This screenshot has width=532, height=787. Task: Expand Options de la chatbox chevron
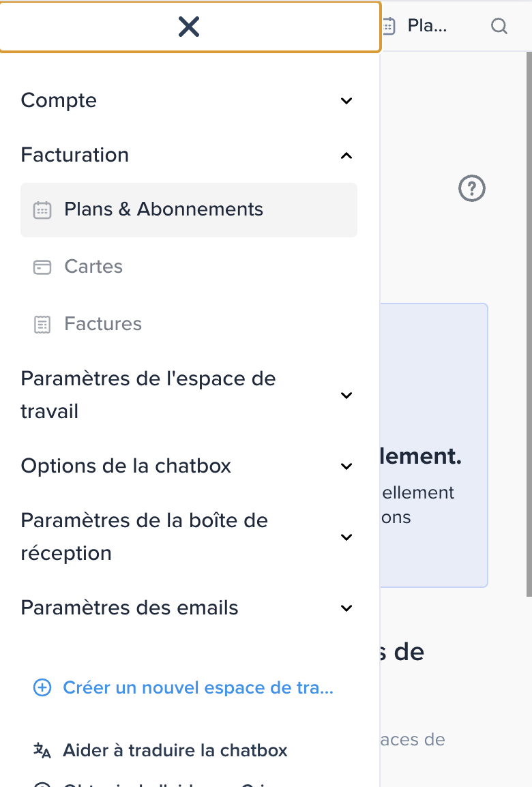click(346, 466)
